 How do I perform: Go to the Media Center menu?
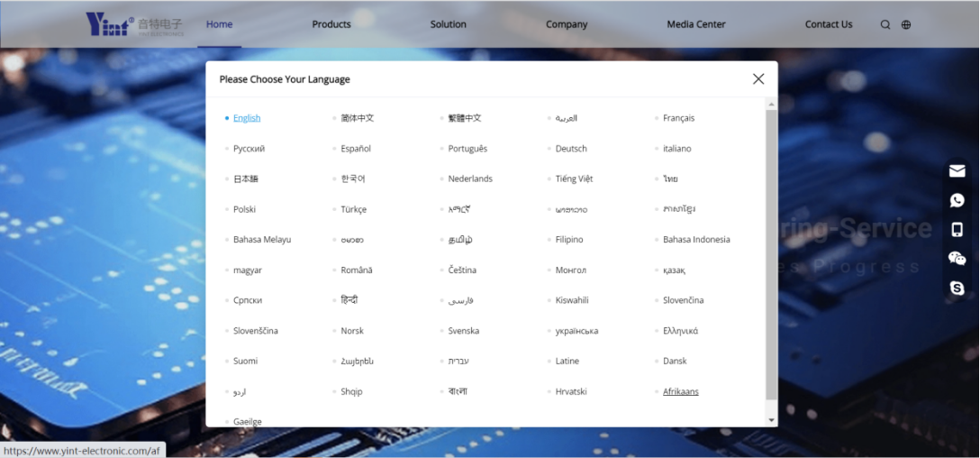(x=695, y=24)
